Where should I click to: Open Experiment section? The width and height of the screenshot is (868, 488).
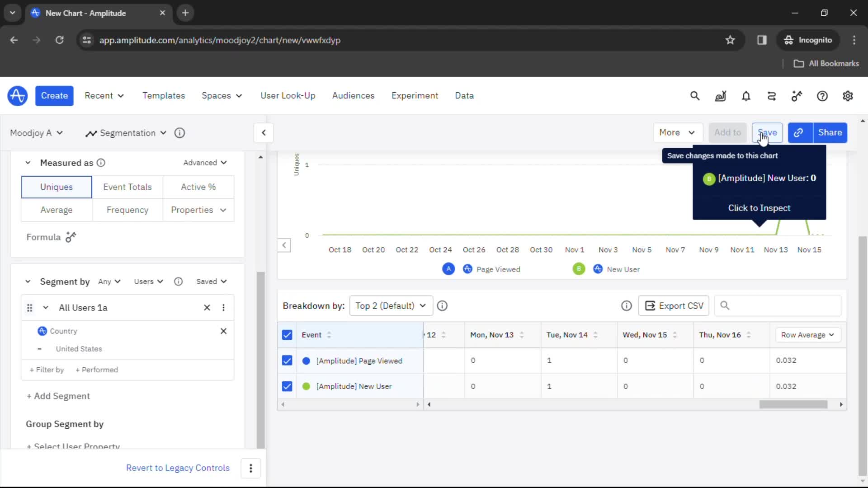point(415,96)
